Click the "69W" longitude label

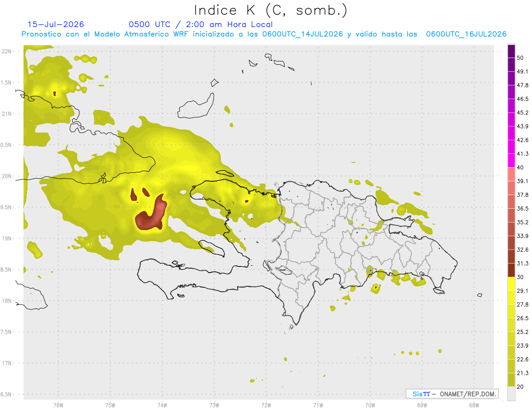(422, 405)
